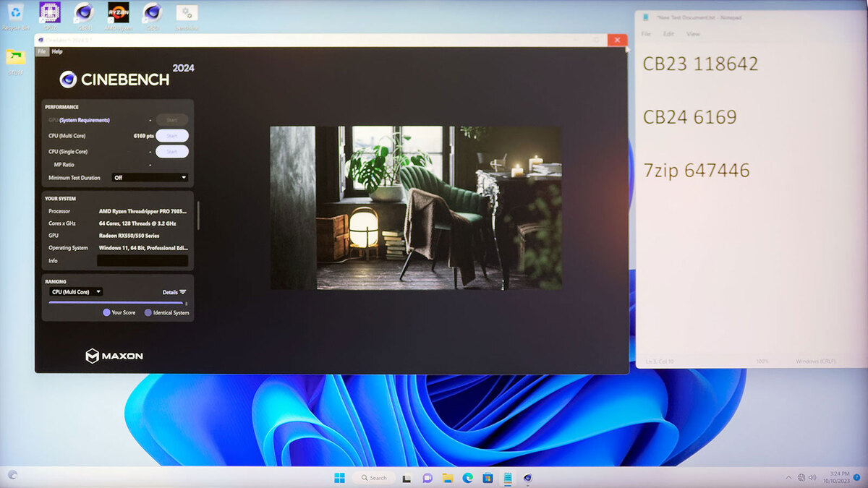The image size is (868, 488).
Task: Click the CB24 6169 line in Notepad
Action: (x=689, y=117)
